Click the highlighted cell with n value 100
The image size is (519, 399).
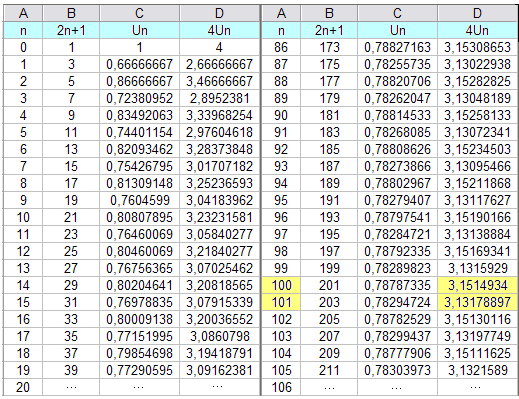click(x=281, y=285)
